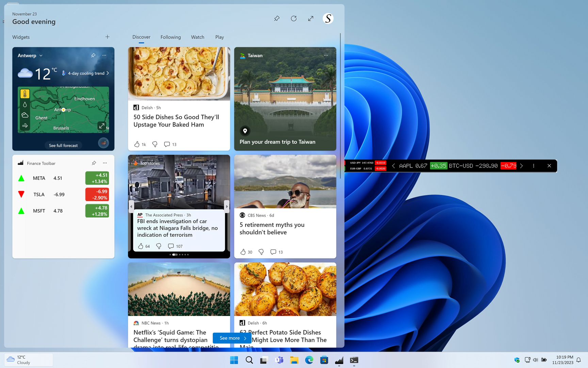Add a new widget with the plus icon
Screen dimensions: 588x368
107,36
